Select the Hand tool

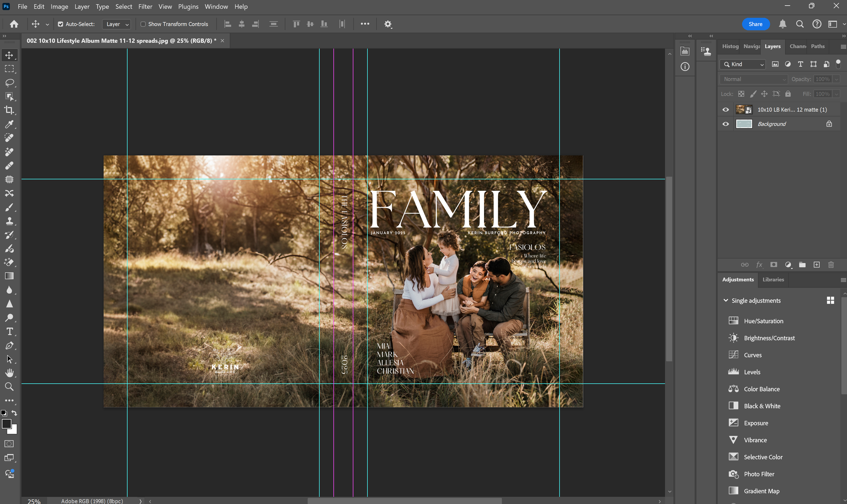click(x=9, y=373)
